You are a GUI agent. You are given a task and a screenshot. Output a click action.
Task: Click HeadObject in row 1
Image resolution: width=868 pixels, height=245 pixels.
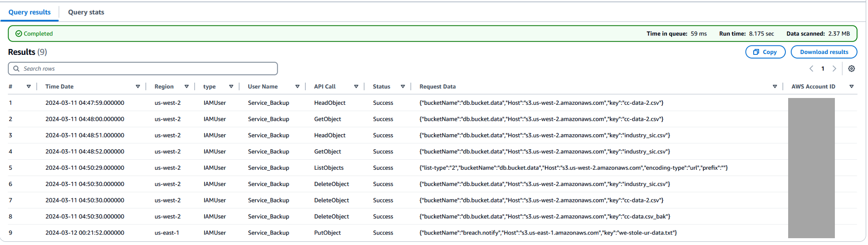tap(330, 103)
